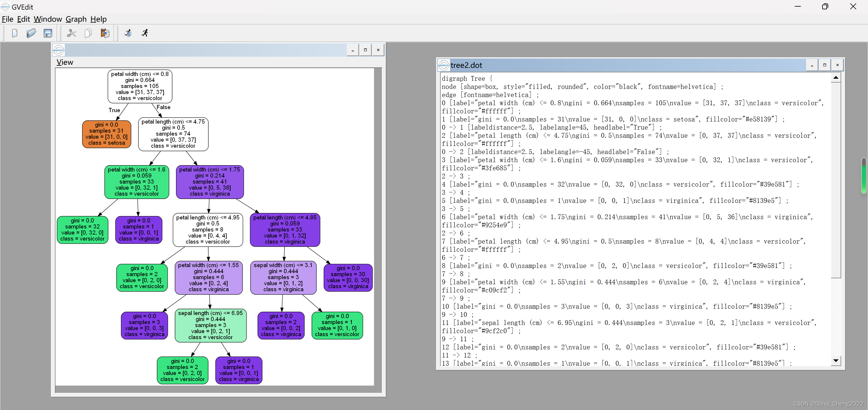
Task: Click node petal length (cm) <= 4.75
Action: (173, 134)
